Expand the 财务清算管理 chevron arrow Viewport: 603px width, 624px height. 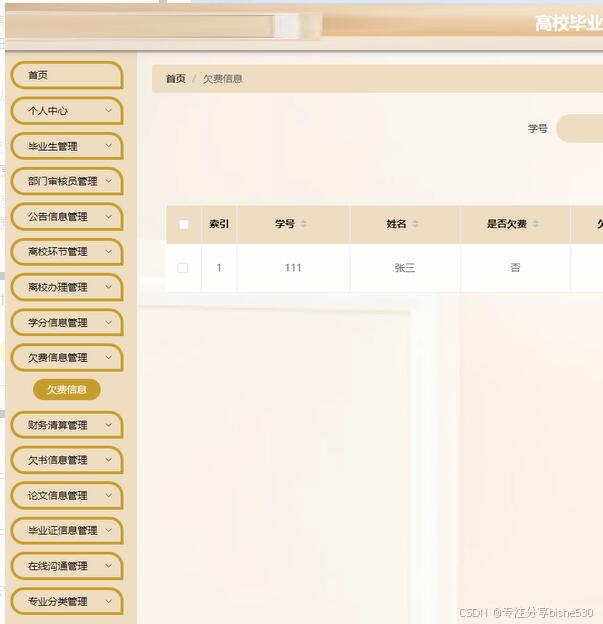[108, 425]
